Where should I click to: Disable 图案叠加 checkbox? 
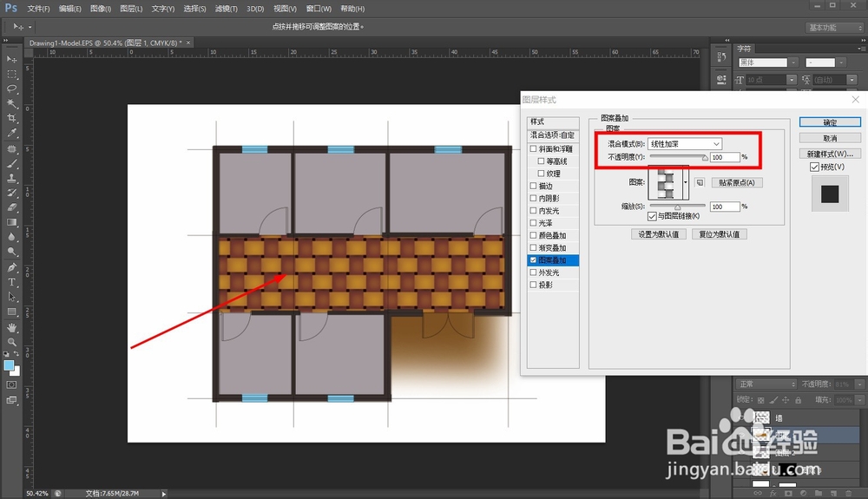534,260
